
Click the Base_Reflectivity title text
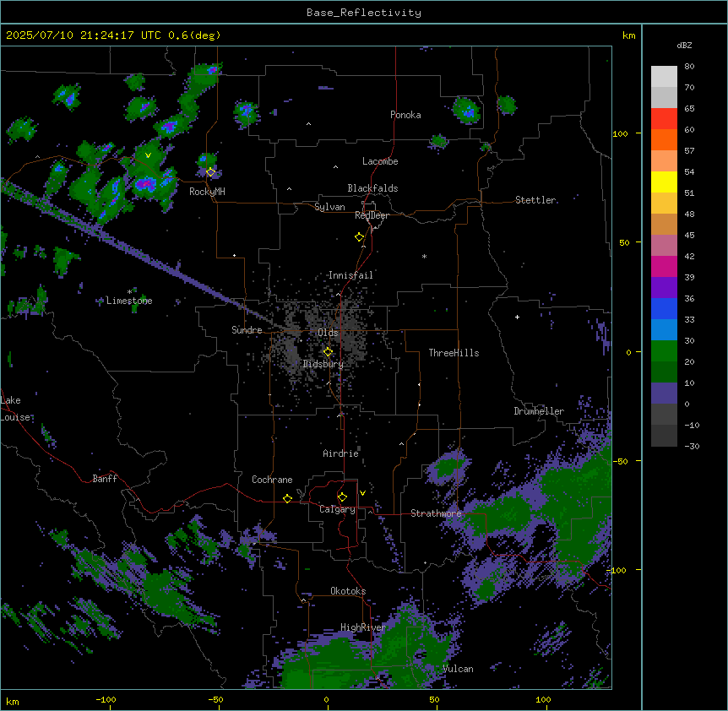tap(364, 13)
